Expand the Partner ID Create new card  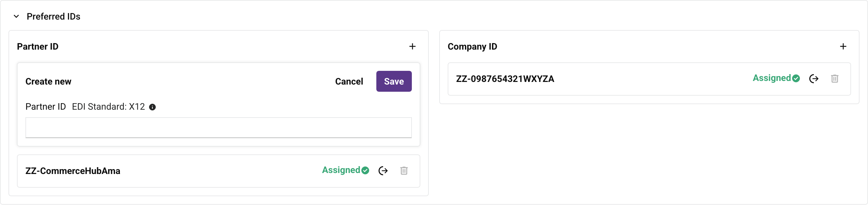pyautogui.click(x=48, y=81)
